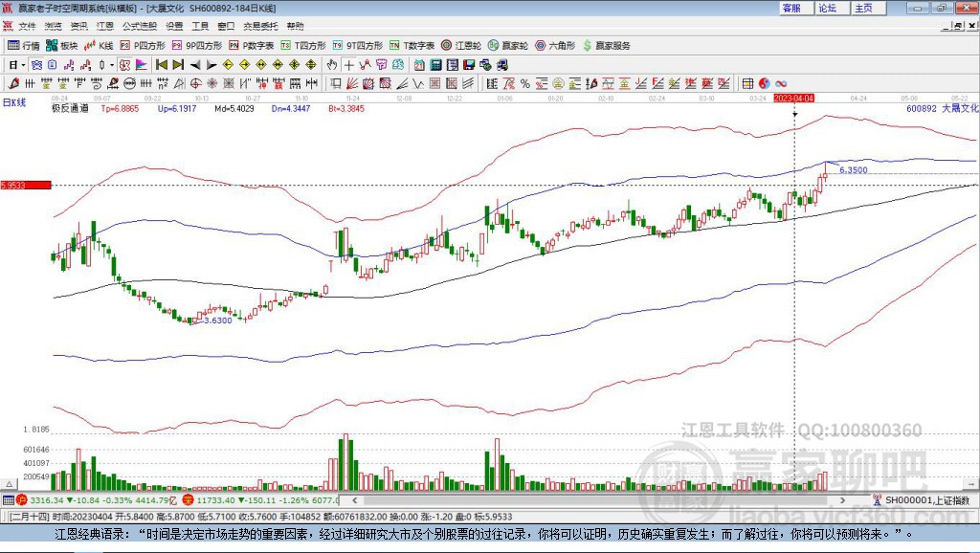This screenshot has width=980, height=553.
Task: Select the percent % line tool
Action: tap(525, 83)
